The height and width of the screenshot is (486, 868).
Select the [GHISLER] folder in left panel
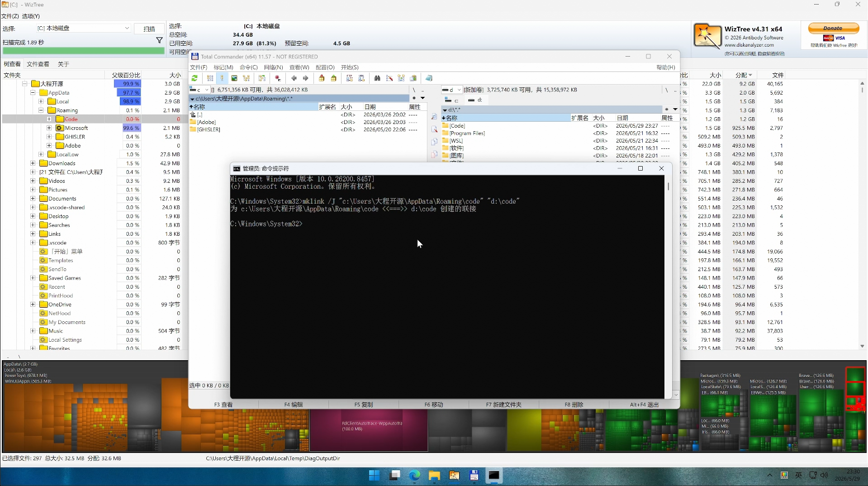[209, 129]
